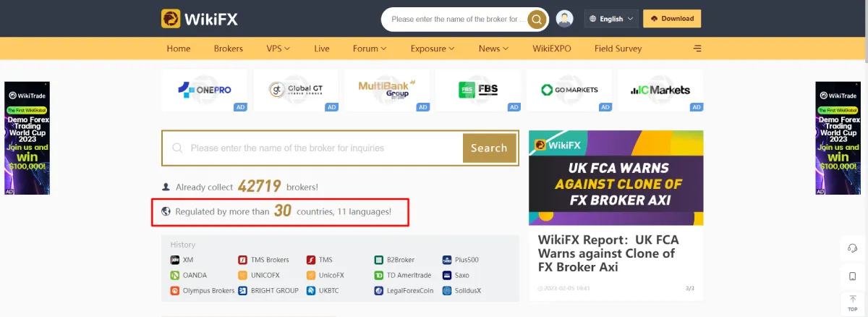Open UnicoFX from history list
The width and height of the screenshot is (868, 317).
pos(324,275)
